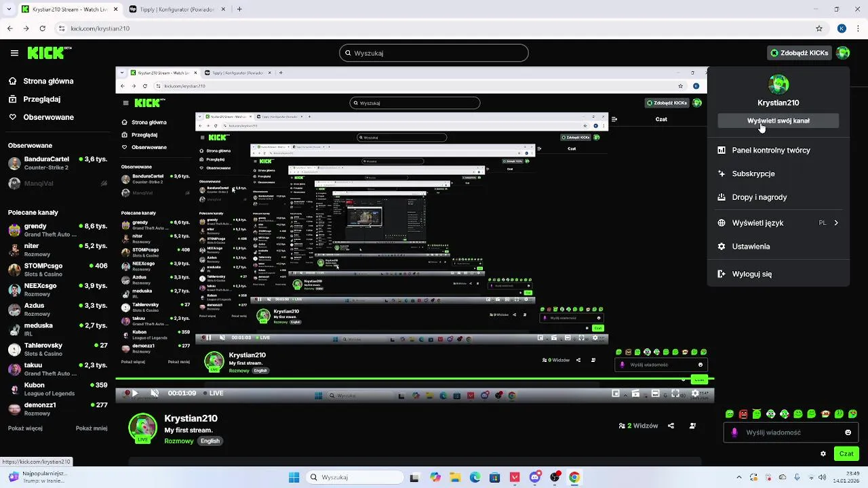Click the profile avatar in top bar
This screenshot has height=488, width=868.
pyautogui.click(x=843, y=53)
